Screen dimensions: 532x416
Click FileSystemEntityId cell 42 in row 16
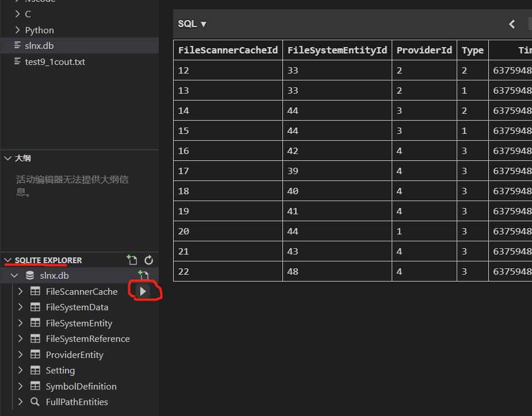click(337, 151)
